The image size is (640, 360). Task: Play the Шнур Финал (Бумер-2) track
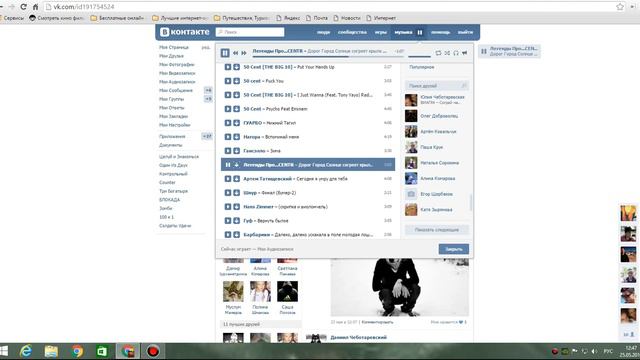pyautogui.click(x=228, y=193)
